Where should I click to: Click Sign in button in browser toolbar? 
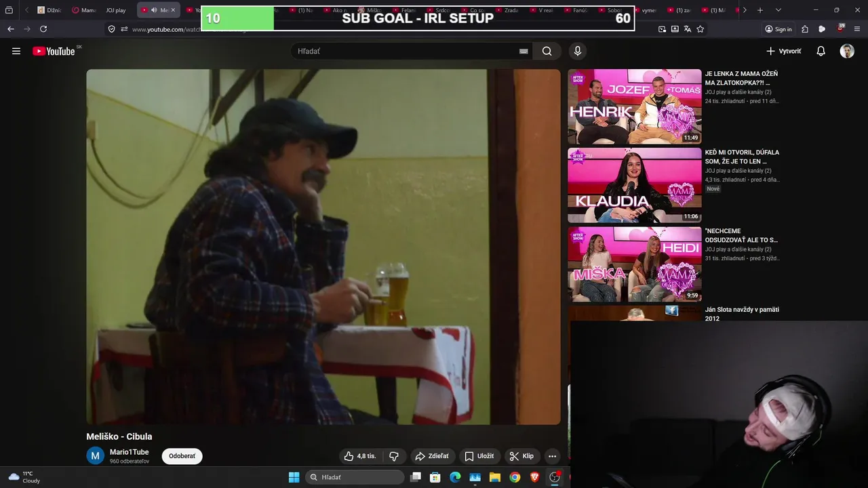[778, 29]
